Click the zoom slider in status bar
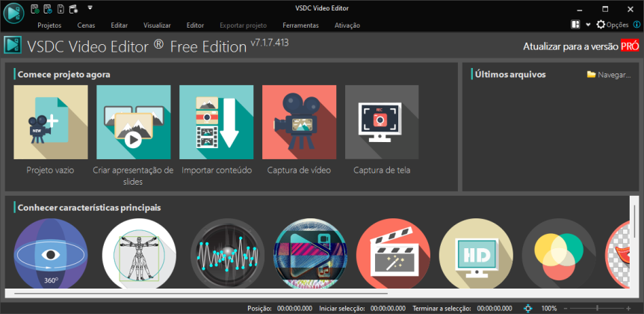 coord(597,308)
